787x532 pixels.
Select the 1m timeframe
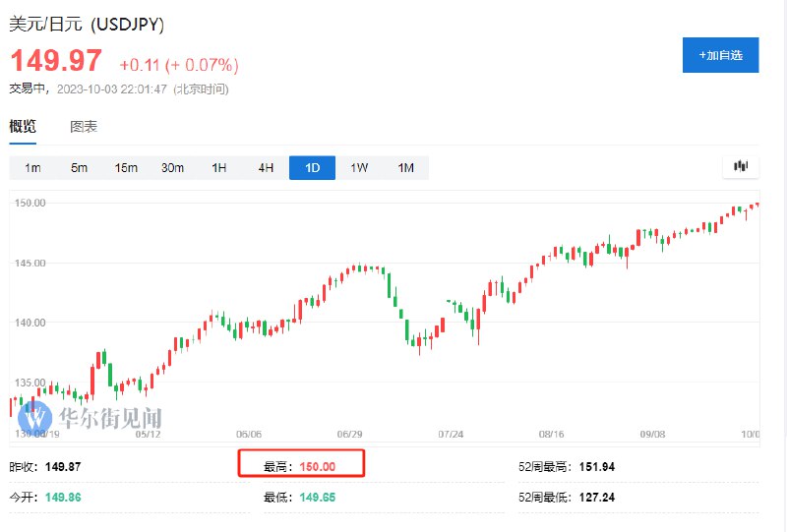coord(32,167)
